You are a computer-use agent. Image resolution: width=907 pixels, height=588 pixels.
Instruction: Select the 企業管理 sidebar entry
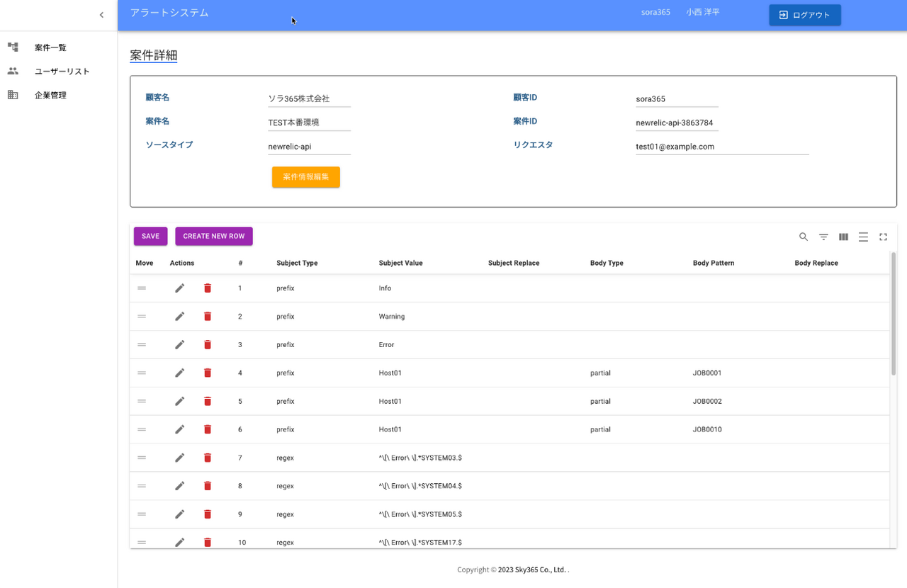coord(50,94)
